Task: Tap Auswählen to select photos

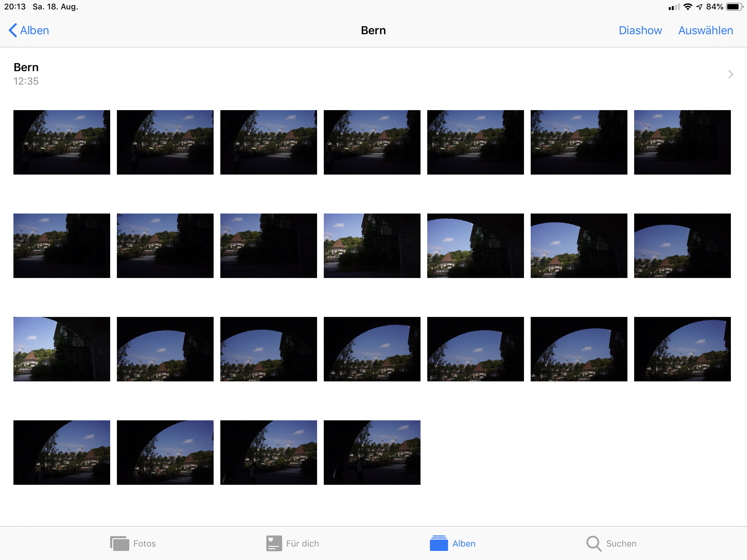Action: pos(705,30)
